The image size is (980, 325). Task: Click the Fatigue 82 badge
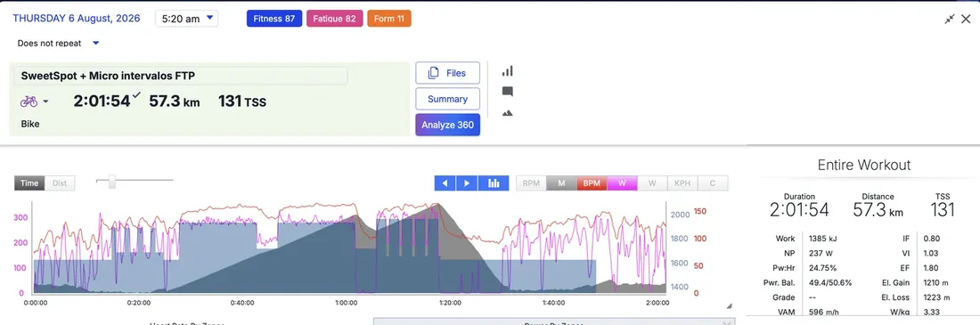pos(334,19)
